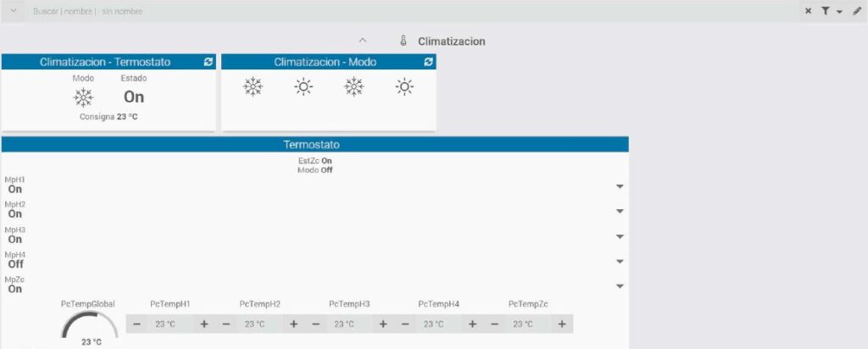868x349 pixels.
Task: Select second snowflake icon in Modo card
Action: pyautogui.click(x=354, y=86)
